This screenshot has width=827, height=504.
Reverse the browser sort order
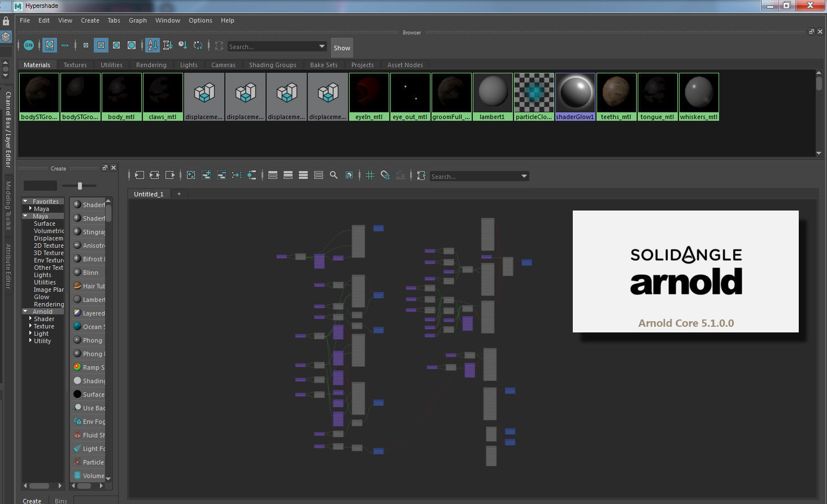pyautogui.click(x=198, y=45)
